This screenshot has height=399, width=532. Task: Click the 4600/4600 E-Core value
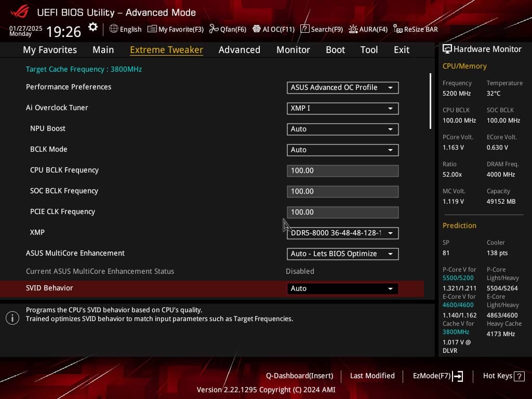[x=458, y=305]
